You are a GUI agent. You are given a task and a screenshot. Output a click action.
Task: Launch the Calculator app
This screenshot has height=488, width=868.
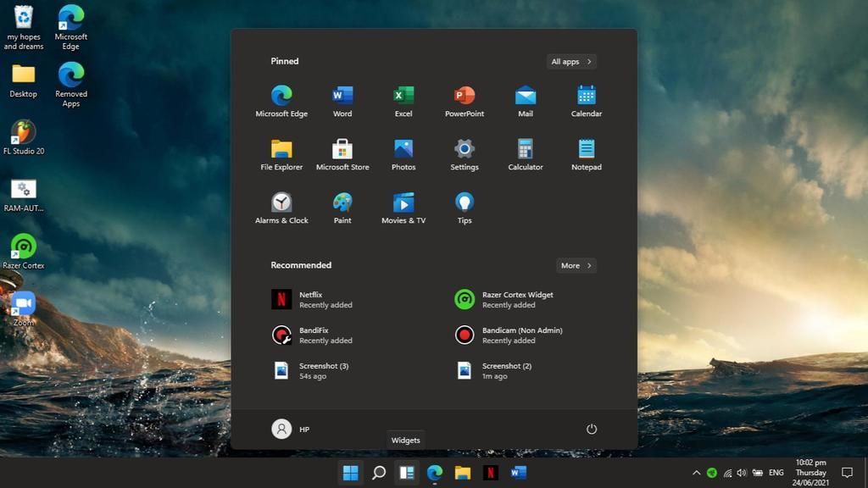pos(526,155)
